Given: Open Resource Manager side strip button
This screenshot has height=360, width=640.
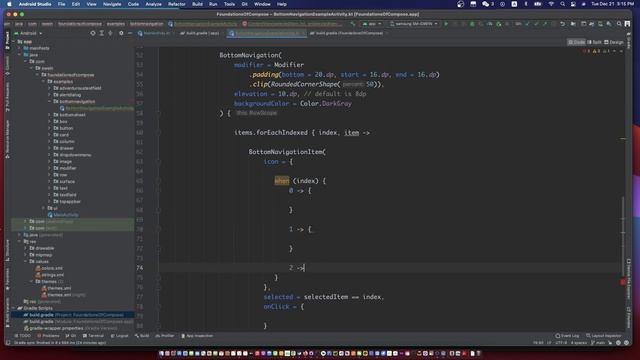Looking at the screenshot, I should tap(7, 139).
